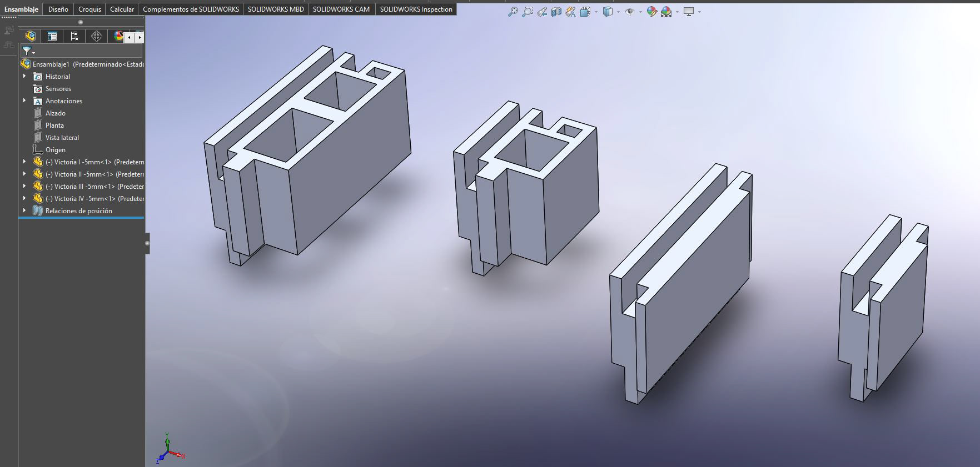Select the Victoria IV -5mm<1> component
Screen dimensions: 980x467
tap(94, 199)
